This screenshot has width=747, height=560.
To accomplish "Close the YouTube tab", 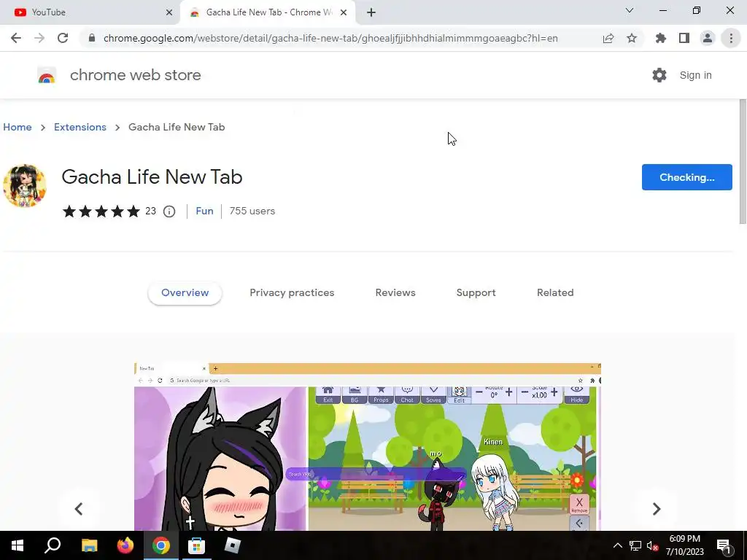I will pos(169,12).
